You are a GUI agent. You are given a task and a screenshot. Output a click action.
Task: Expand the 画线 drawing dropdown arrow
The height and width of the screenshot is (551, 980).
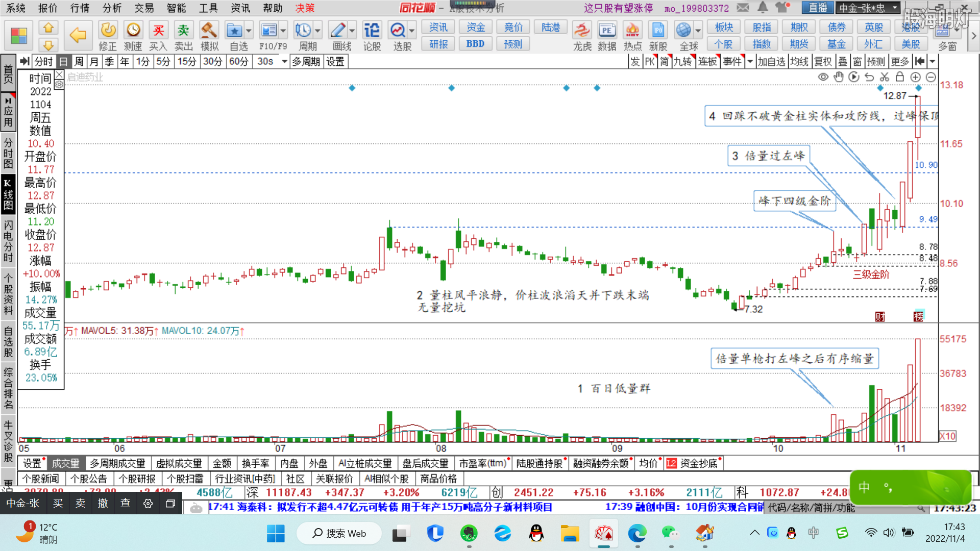352,31
